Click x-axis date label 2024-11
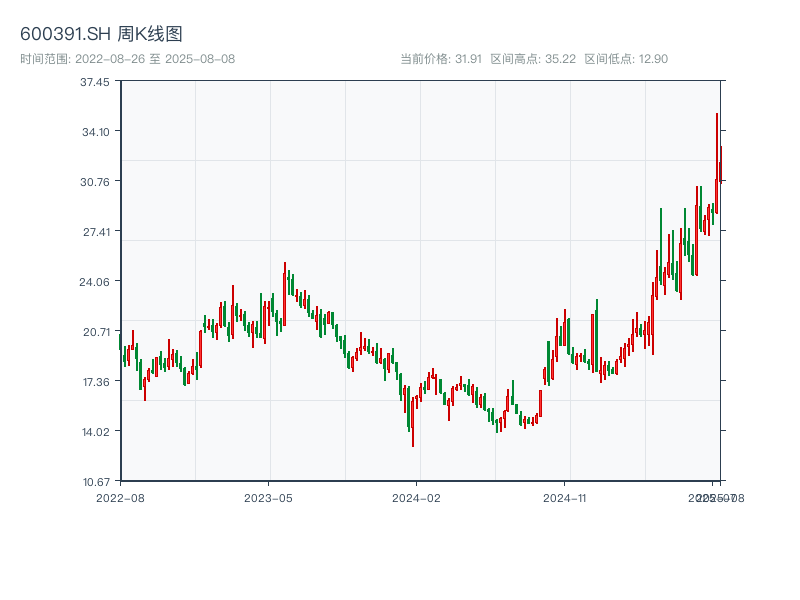The image size is (800, 600). pyautogui.click(x=564, y=498)
